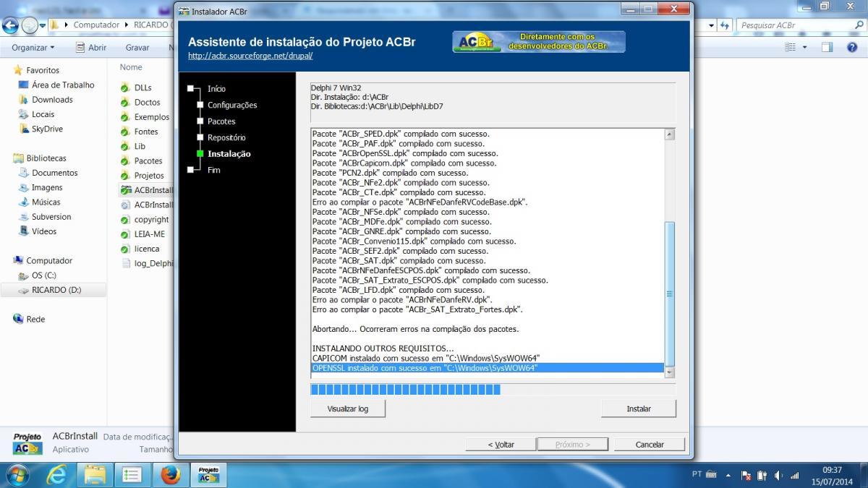The height and width of the screenshot is (488, 868).
Task: Select the LEIA-ME file
Action: (149, 234)
